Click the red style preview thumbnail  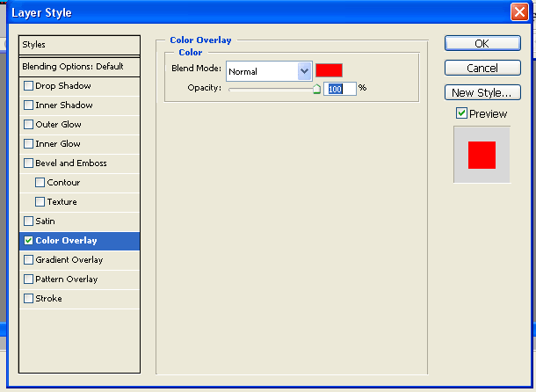click(x=482, y=155)
